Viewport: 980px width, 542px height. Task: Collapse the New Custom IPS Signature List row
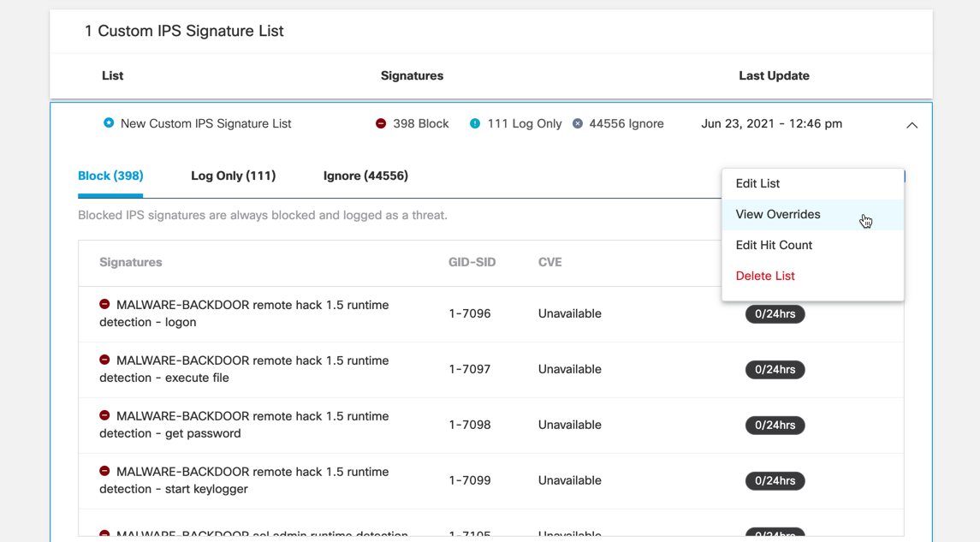pyautogui.click(x=912, y=125)
